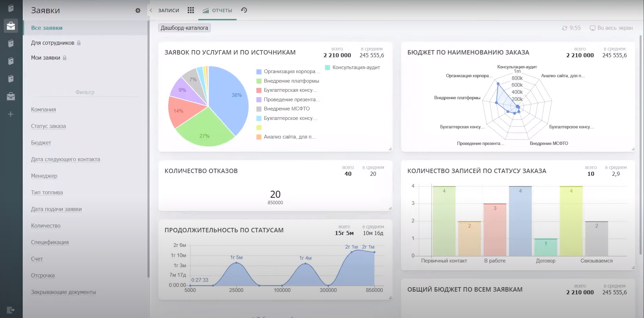Click the teal Договор bar valued 1
Image resolution: width=644 pixels, height=318 pixels.
click(x=546, y=247)
